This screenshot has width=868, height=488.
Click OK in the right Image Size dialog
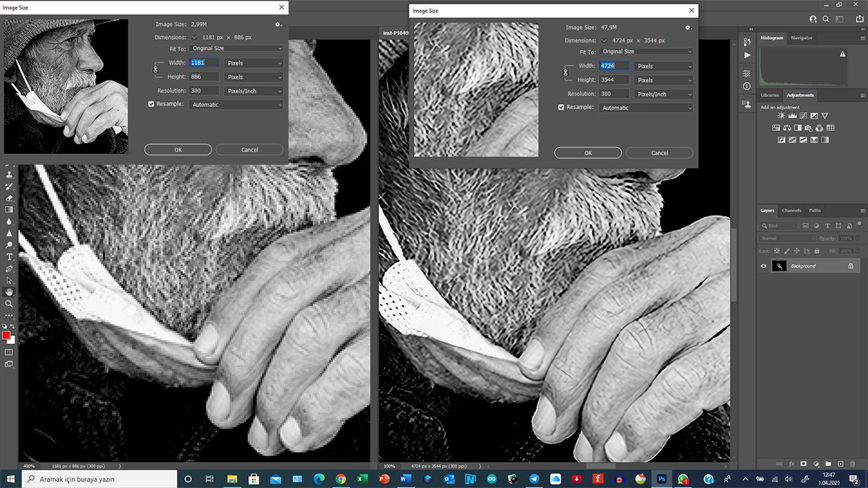pos(587,153)
